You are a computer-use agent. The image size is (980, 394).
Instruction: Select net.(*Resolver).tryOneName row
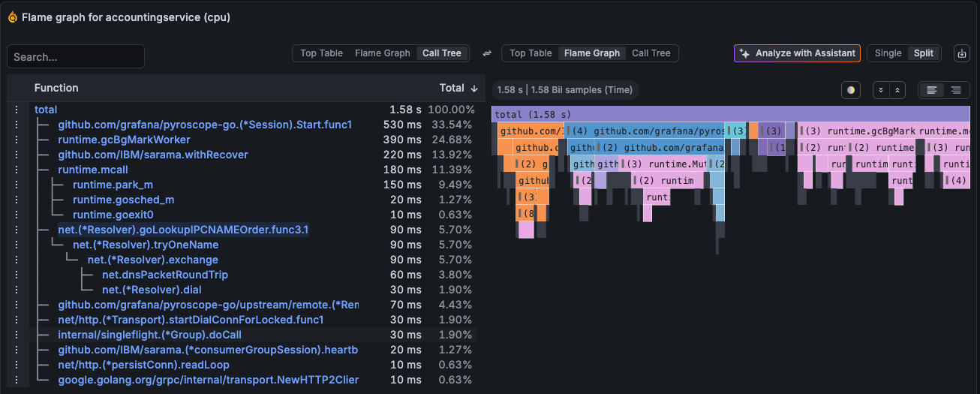point(146,245)
